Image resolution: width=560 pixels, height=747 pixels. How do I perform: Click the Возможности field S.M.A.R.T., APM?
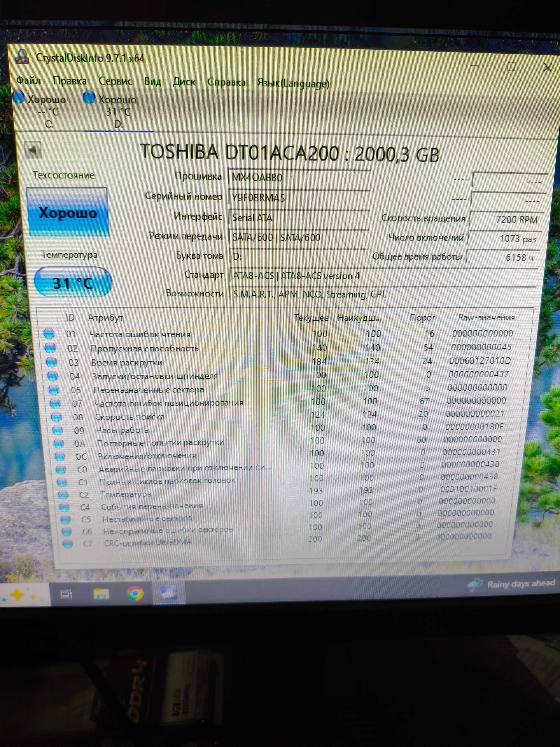tap(382, 294)
